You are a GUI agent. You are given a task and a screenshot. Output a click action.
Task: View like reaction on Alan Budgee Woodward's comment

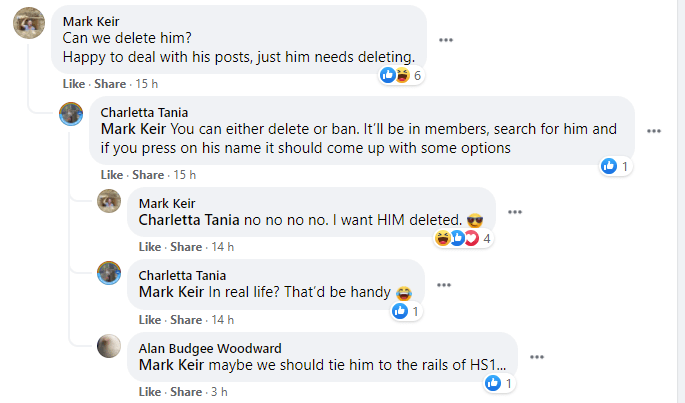click(x=502, y=383)
